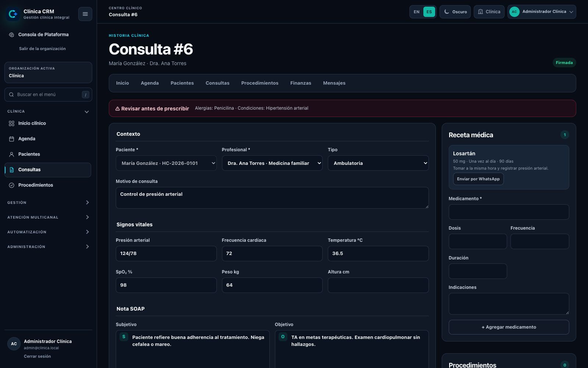This screenshot has width=588, height=368.
Task: Click Agregar medicamento button
Action: coord(509,327)
